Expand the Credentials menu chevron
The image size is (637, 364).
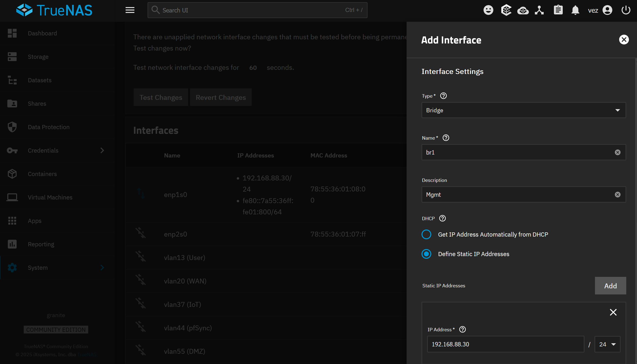click(x=102, y=150)
